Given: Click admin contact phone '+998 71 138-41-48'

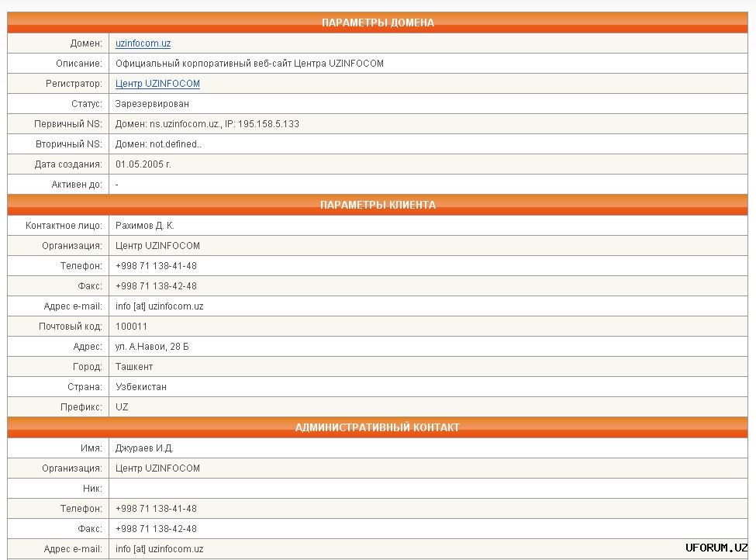Looking at the screenshot, I should 156,509.
